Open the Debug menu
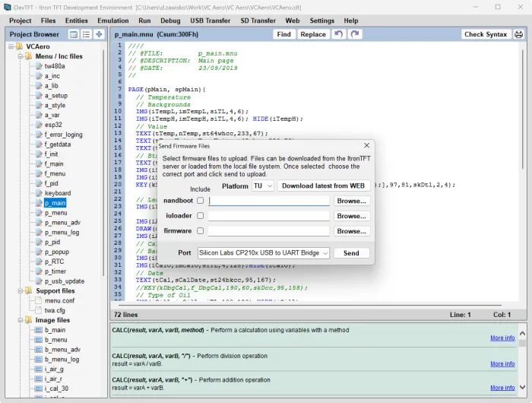The height and width of the screenshot is (403, 532). [170, 21]
